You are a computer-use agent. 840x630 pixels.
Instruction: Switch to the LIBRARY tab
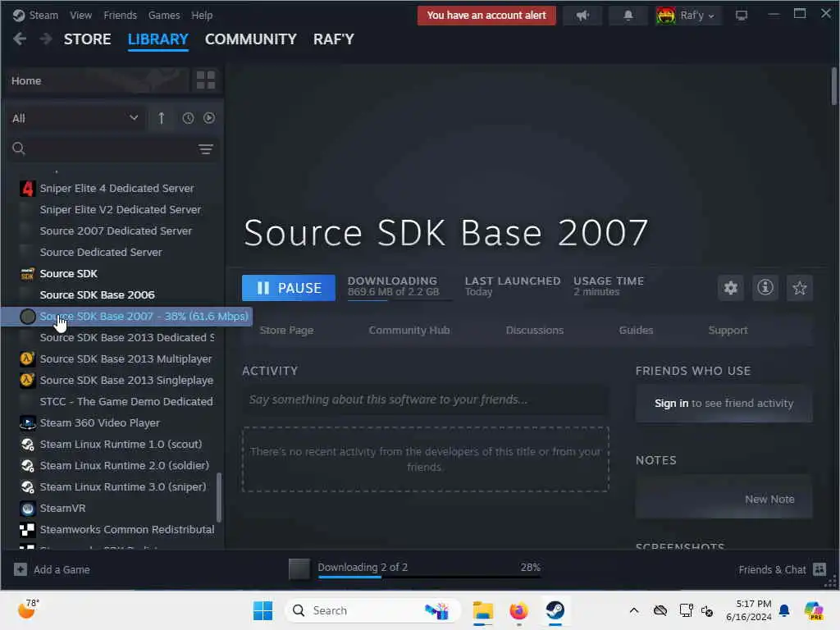click(x=158, y=39)
